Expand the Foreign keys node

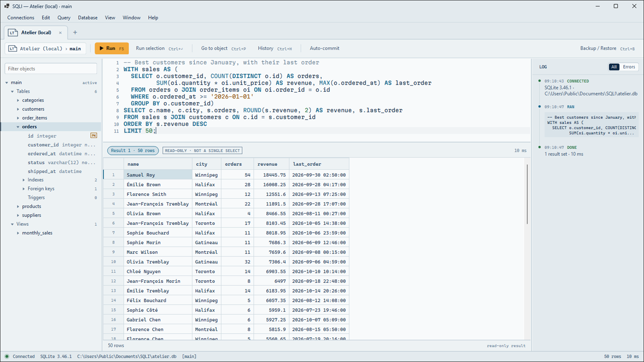click(x=24, y=189)
